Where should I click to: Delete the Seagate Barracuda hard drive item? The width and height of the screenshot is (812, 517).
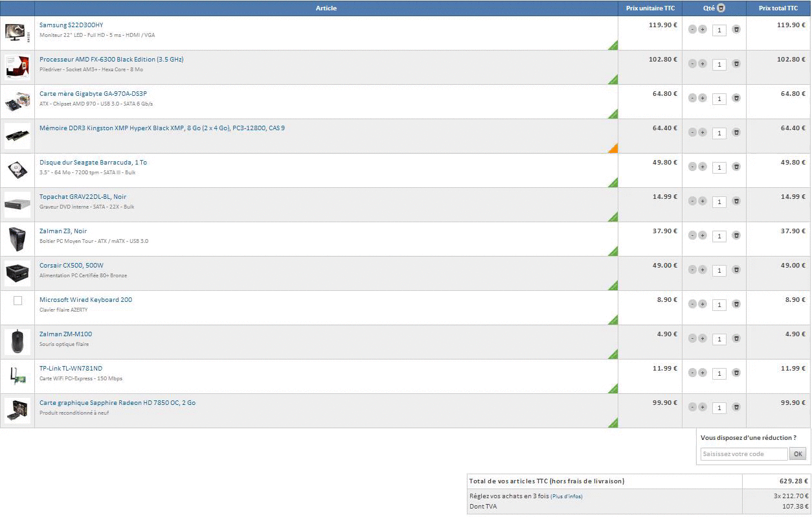(736, 167)
